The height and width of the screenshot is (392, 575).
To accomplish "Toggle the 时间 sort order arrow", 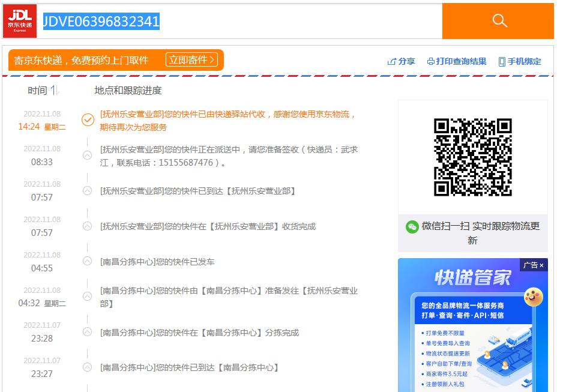I will click(x=55, y=90).
